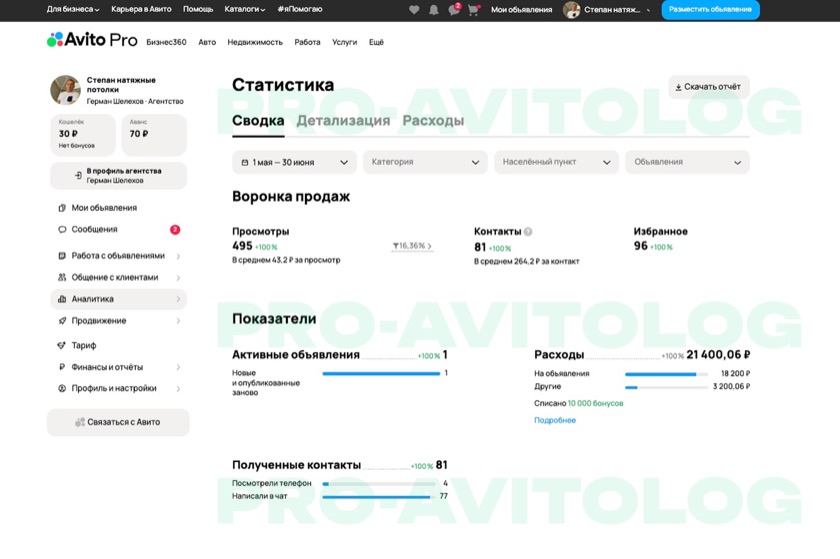
Task: Click the 10 000 бонусов link
Action: point(595,403)
